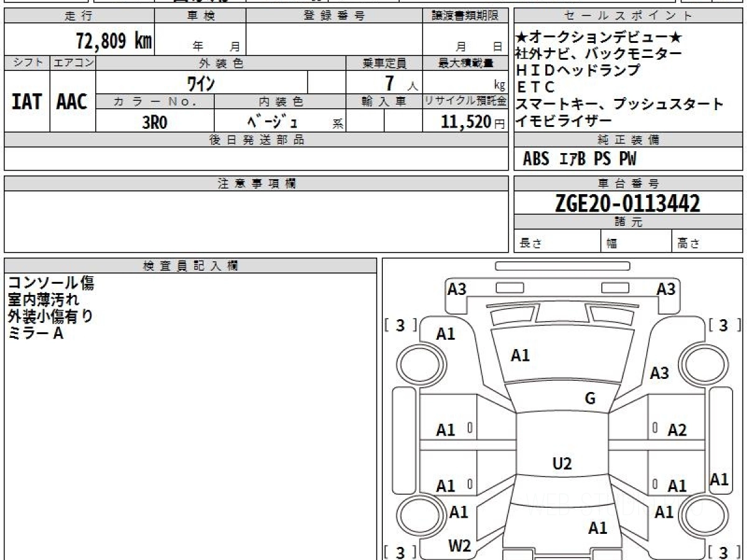Viewport: 747px width, 560px height.
Task: Click the 外装色 header
Action: [221, 63]
